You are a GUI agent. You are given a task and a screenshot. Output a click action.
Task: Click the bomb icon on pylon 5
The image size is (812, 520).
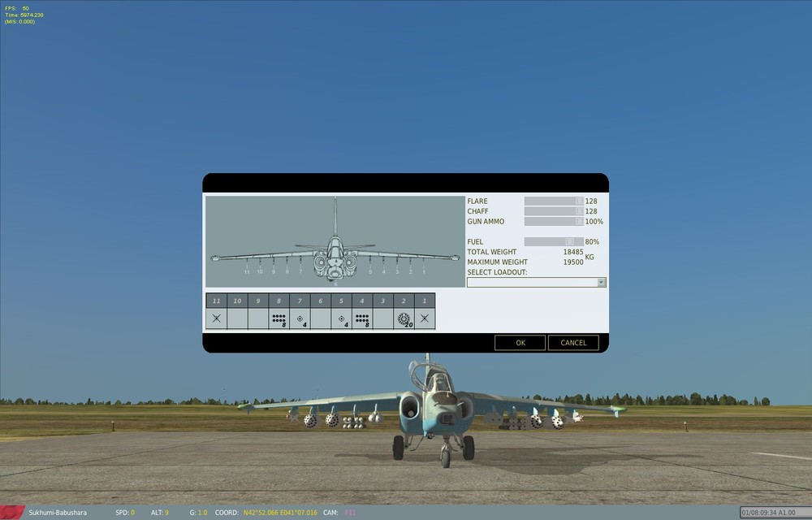(x=342, y=320)
